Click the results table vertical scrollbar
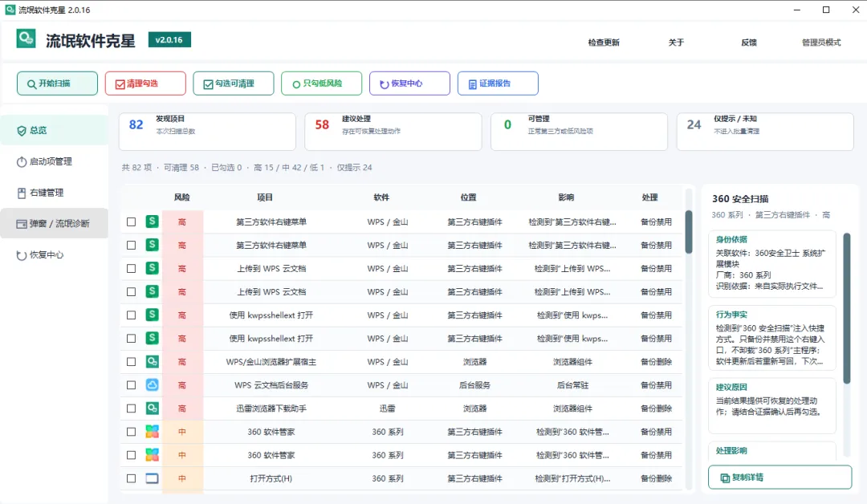The image size is (867, 504). coord(689,339)
